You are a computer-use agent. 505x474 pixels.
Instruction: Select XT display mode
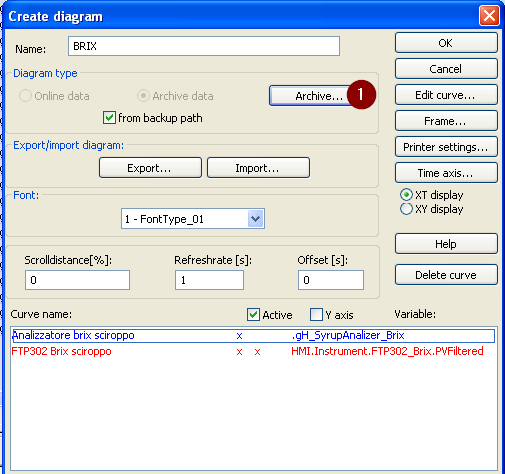click(406, 195)
